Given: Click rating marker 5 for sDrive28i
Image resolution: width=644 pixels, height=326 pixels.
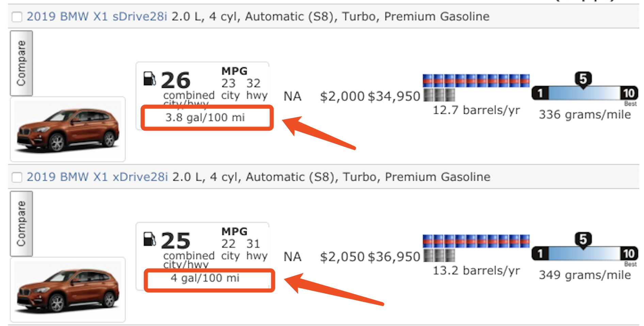Looking at the screenshot, I should click(x=583, y=79).
